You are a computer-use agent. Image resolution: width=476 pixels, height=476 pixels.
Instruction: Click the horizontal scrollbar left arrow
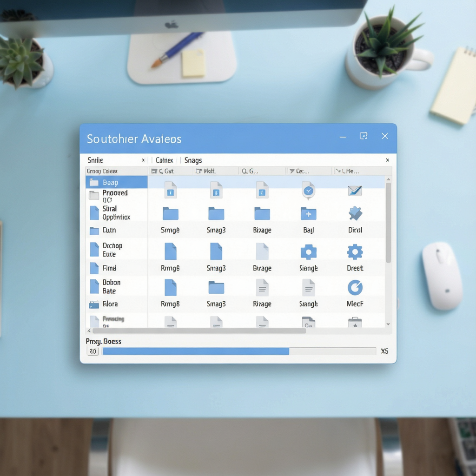tap(89, 331)
